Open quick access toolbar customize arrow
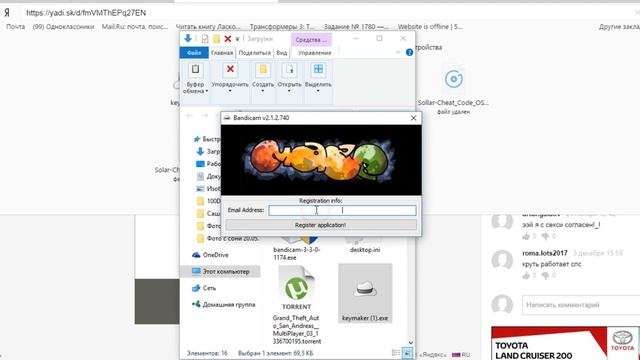This screenshot has height=360, width=640. [237, 39]
